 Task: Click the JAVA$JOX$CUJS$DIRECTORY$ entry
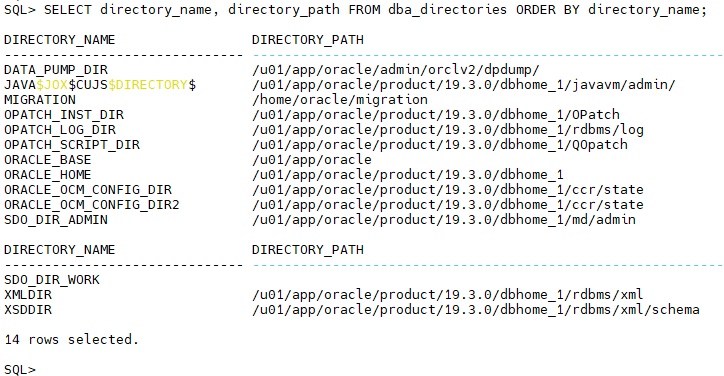click(x=100, y=85)
